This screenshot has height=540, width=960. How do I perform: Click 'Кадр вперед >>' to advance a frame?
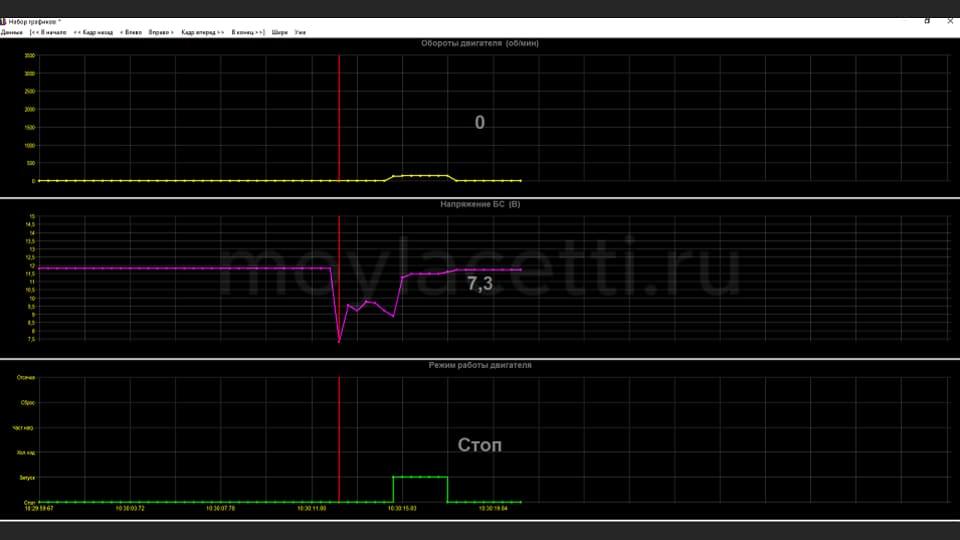202,32
